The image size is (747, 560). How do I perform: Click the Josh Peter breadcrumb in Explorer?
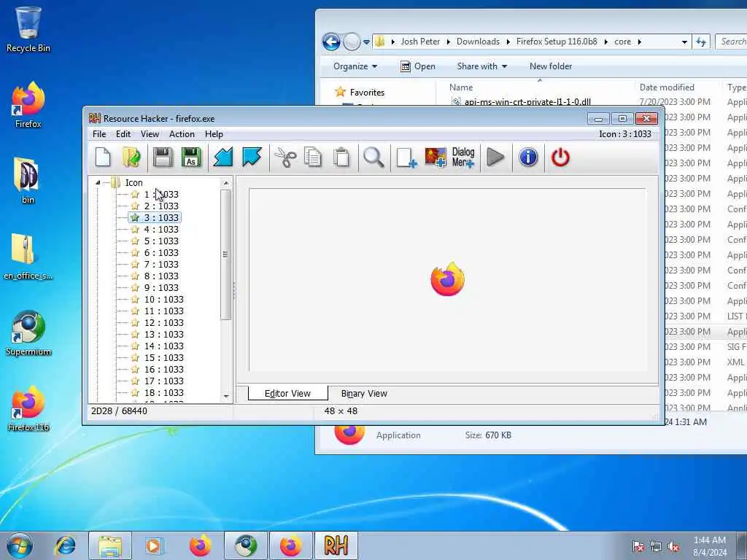pos(420,42)
